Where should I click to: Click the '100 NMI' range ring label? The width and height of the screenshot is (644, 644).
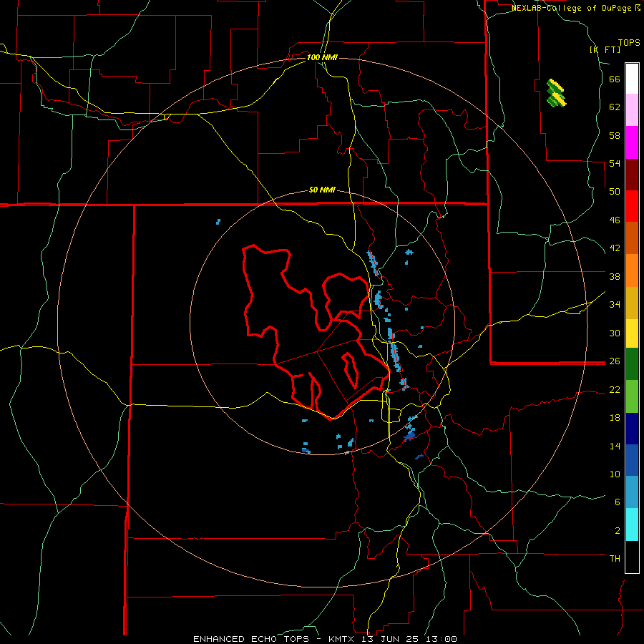click(x=322, y=57)
